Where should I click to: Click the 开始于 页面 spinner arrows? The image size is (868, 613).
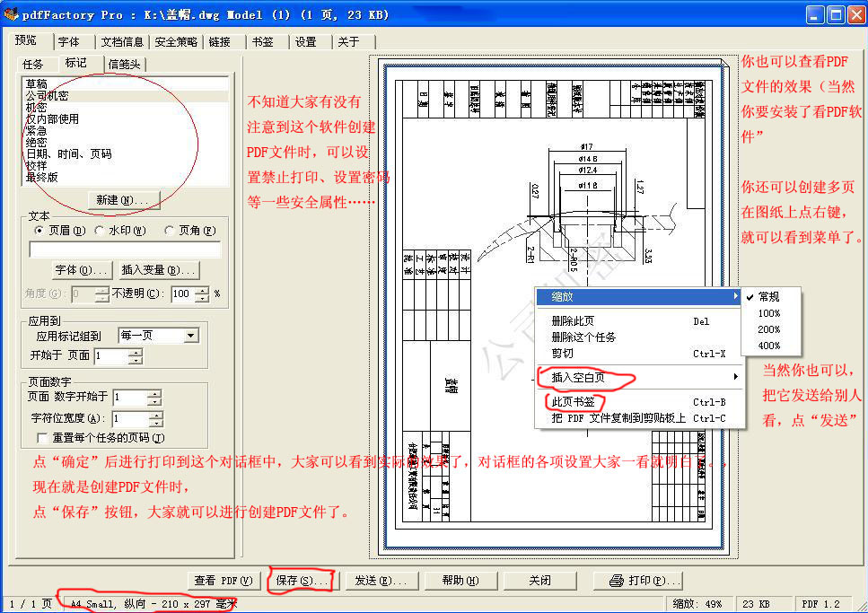click(136, 355)
